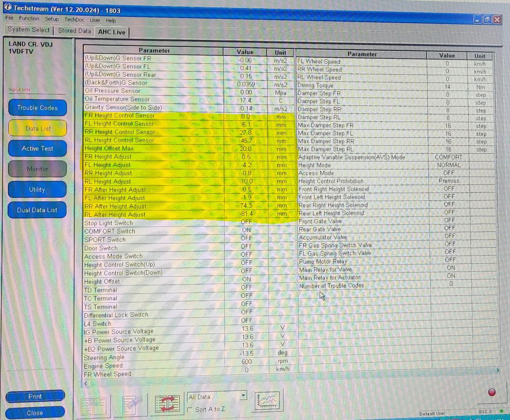Click the Trouble Codes button
This screenshot has height=420, width=510.
(x=37, y=108)
